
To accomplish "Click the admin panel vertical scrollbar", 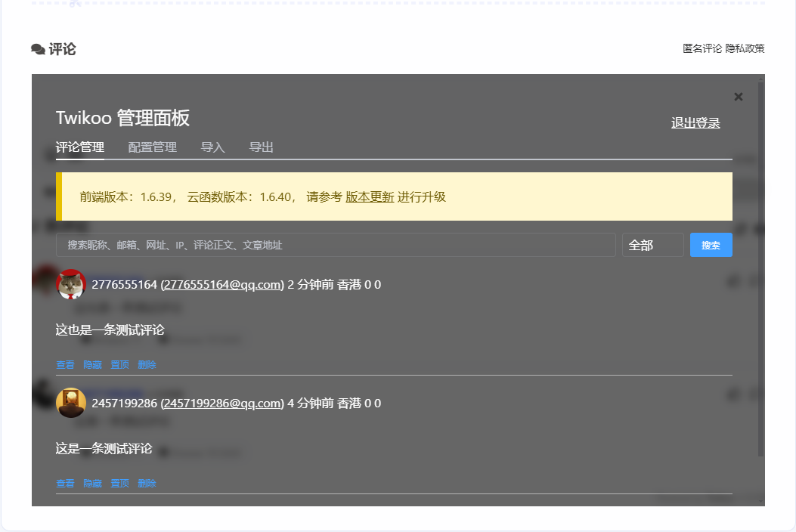I will tap(760, 269).
